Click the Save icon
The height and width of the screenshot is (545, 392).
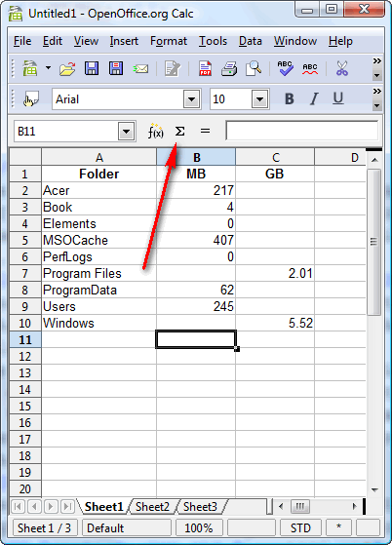[x=92, y=68]
